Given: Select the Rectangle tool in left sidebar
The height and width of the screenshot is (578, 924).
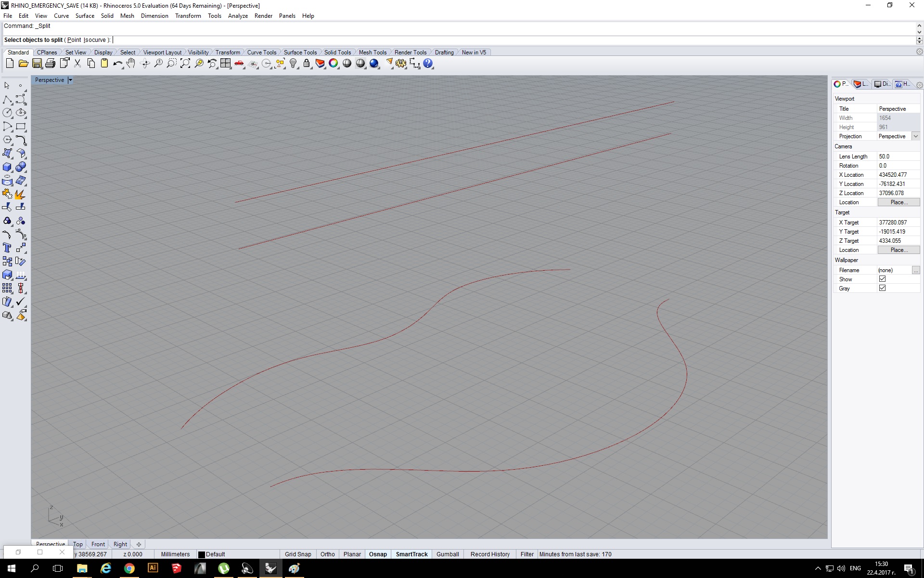Looking at the screenshot, I should tap(21, 126).
